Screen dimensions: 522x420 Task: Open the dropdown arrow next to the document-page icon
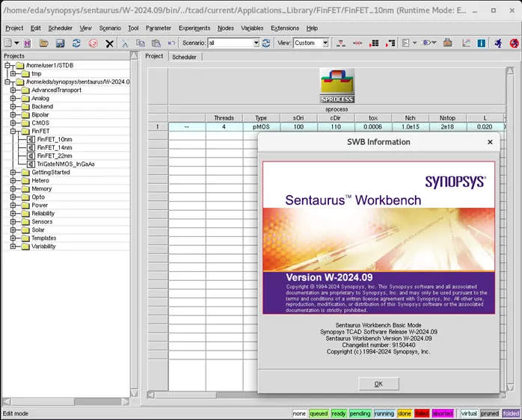pos(415,43)
